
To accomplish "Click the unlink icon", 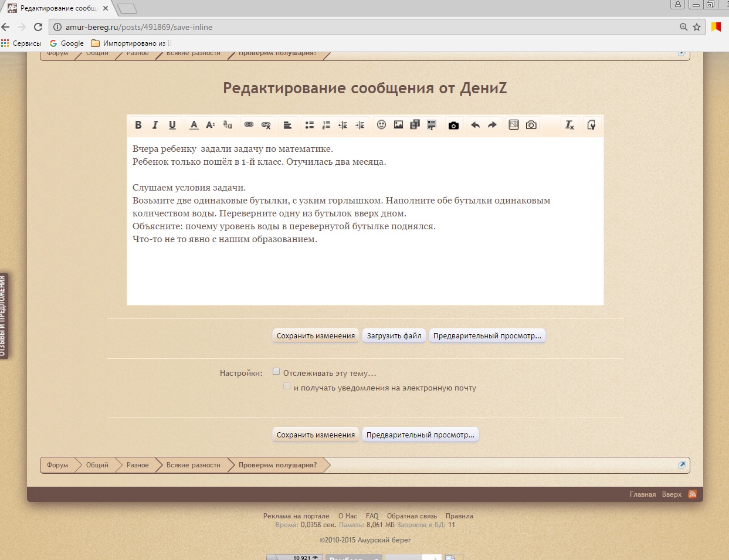I will 266,125.
